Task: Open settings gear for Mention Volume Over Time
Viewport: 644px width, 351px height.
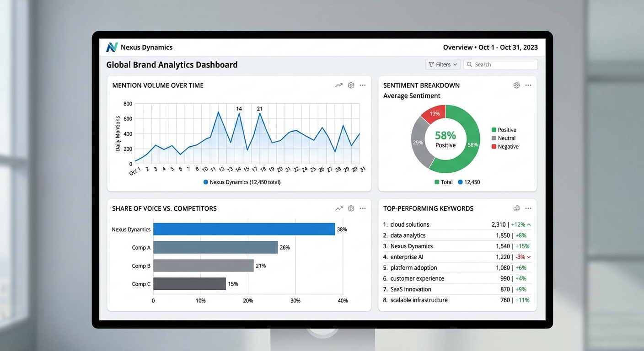Action: (351, 85)
